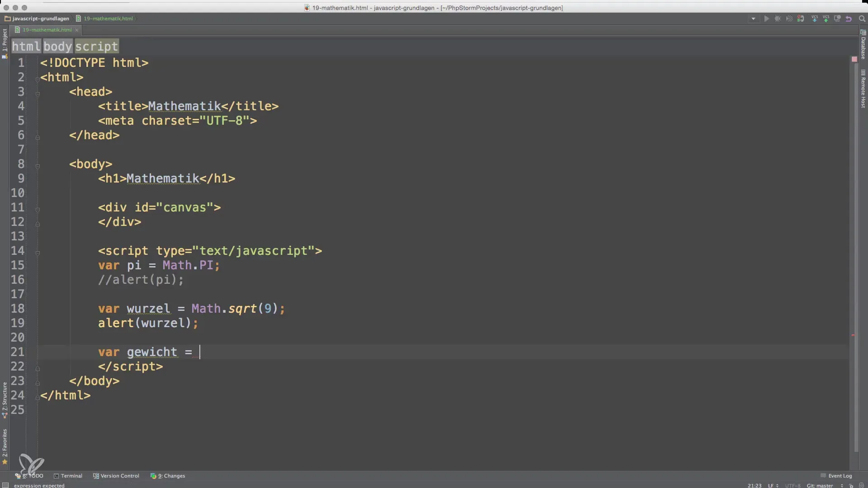Click Math.PI on line 15
Screen dimensions: 868x488
(x=188, y=265)
